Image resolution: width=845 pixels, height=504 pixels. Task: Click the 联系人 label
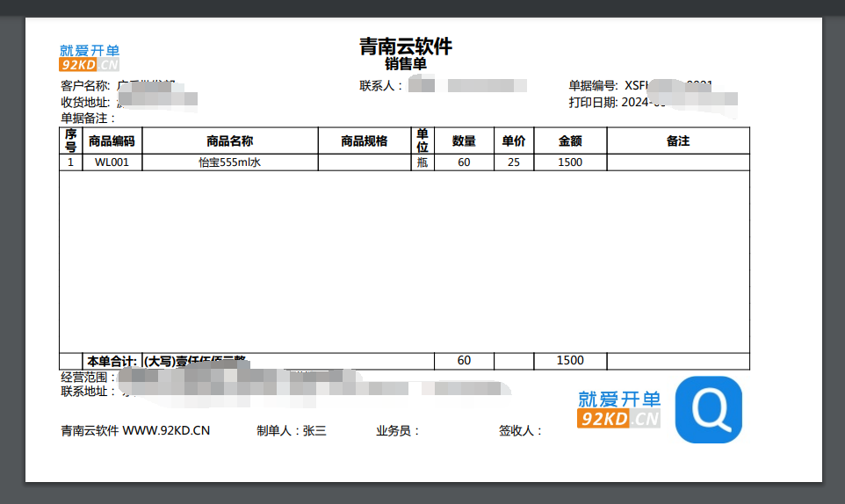click(x=380, y=86)
